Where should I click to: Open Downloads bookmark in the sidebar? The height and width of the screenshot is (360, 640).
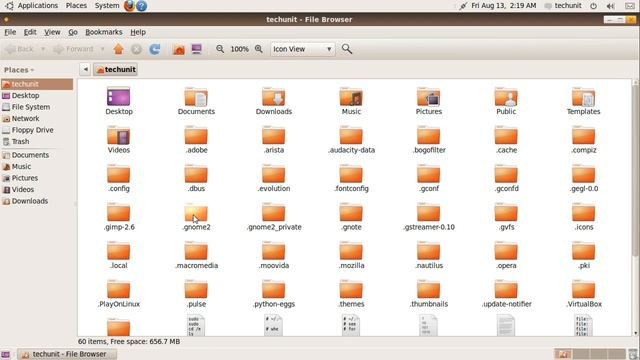pos(37,201)
